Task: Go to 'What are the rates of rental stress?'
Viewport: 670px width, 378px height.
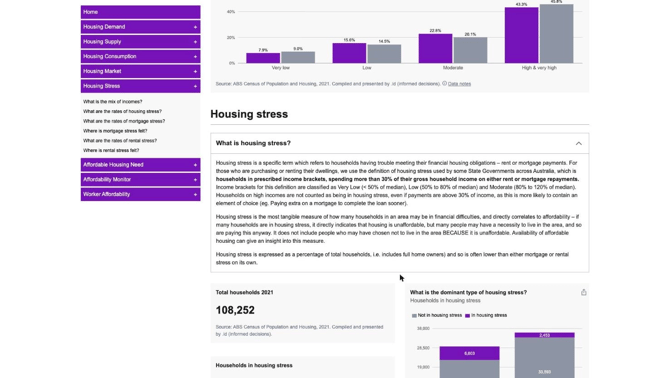Action: [120, 141]
